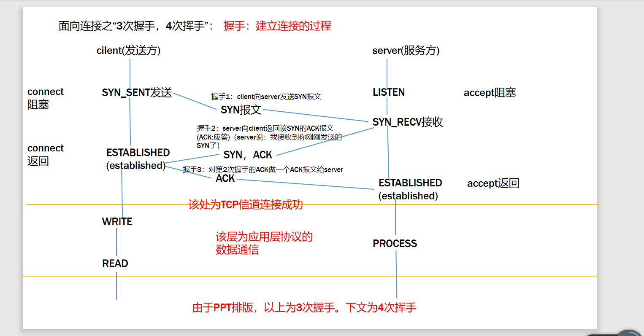The height and width of the screenshot is (336, 644).
Task: Click red text '该处为TCP信道连接成功'
Action: (x=246, y=204)
